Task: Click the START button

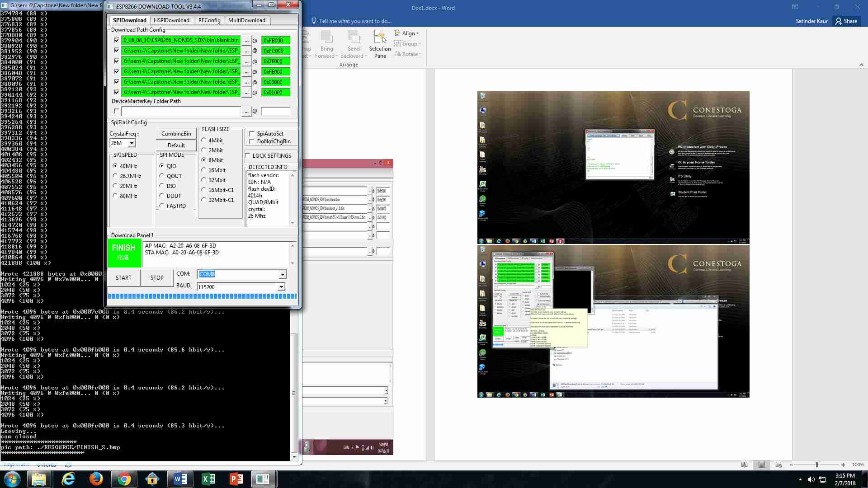Action: [123, 278]
